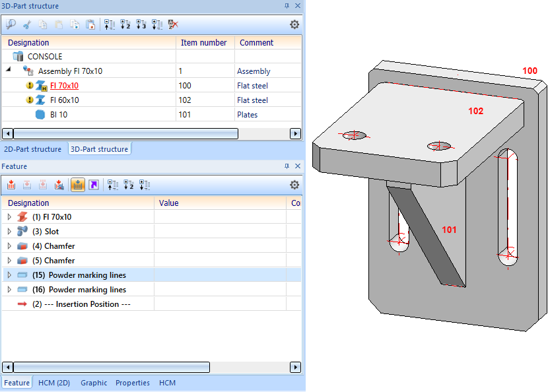Open the Properties tab at bottom
This screenshot has height=392, width=548.
point(132,383)
